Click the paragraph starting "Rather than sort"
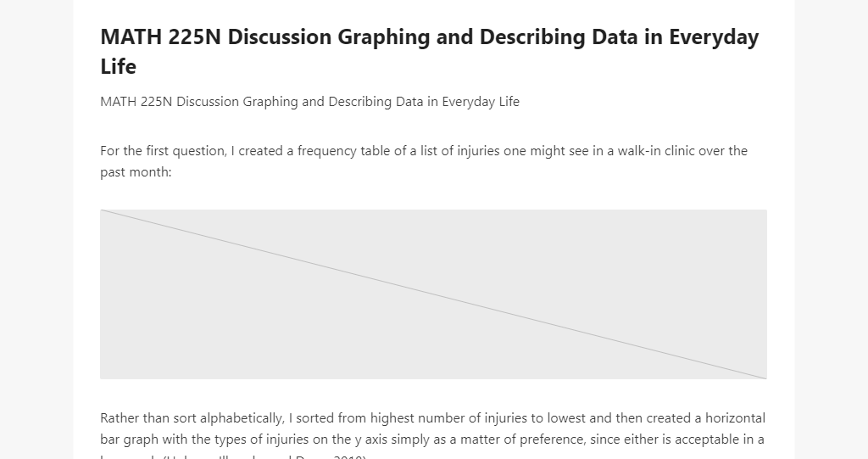868x459 pixels. [433, 435]
